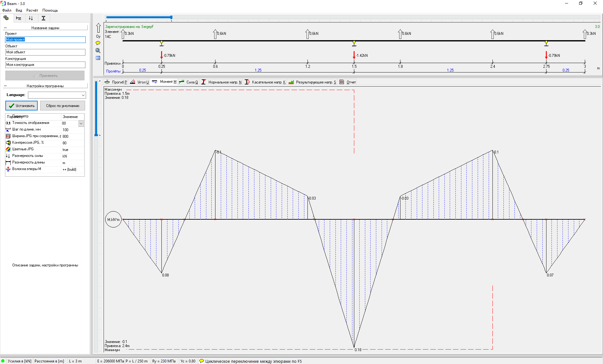This screenshot has height=364, width=603.
Task: Open the Помощь menu
Action: 50,10
